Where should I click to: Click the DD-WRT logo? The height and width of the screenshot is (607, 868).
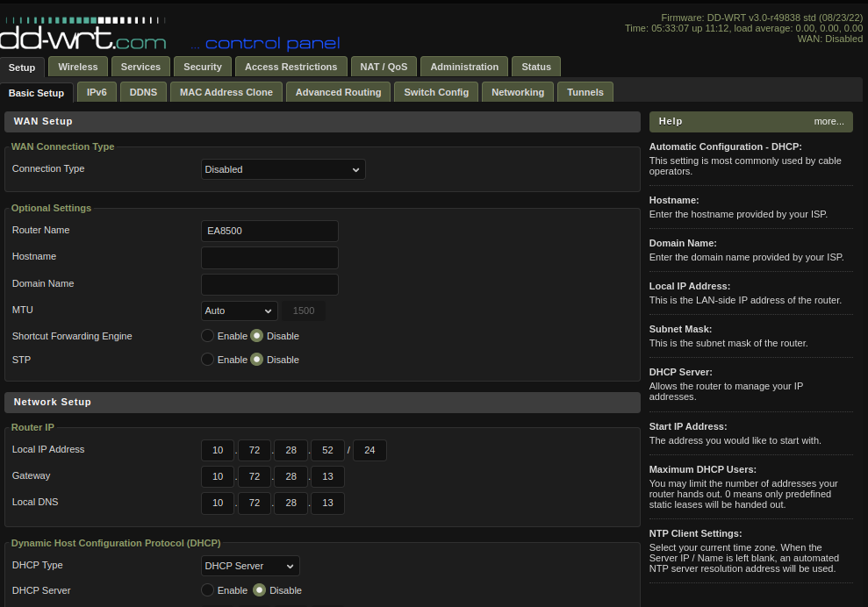[83, 35]
